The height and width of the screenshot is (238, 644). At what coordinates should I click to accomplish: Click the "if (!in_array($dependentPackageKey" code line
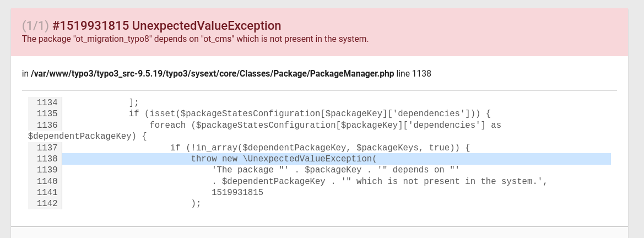click(320, 148)
